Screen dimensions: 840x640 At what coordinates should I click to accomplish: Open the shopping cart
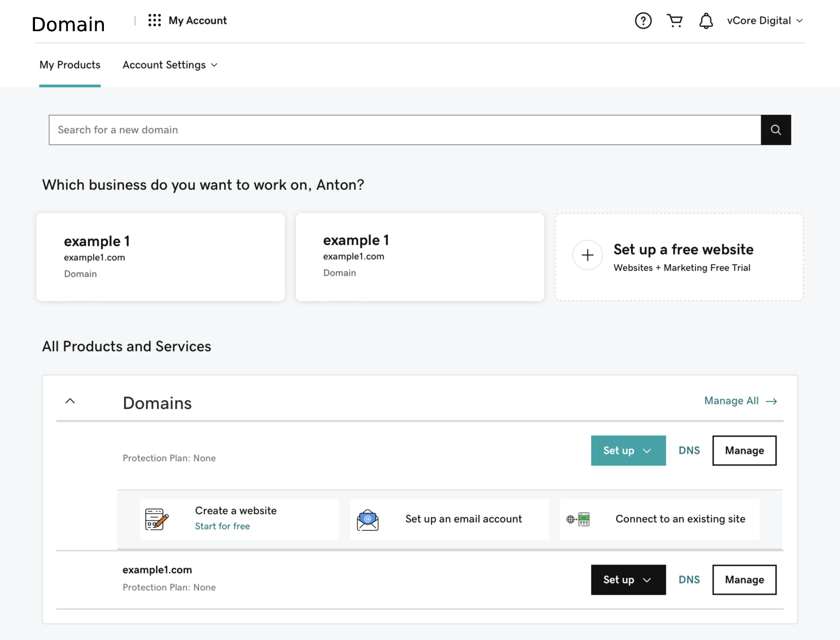click(x=675, y=21)
